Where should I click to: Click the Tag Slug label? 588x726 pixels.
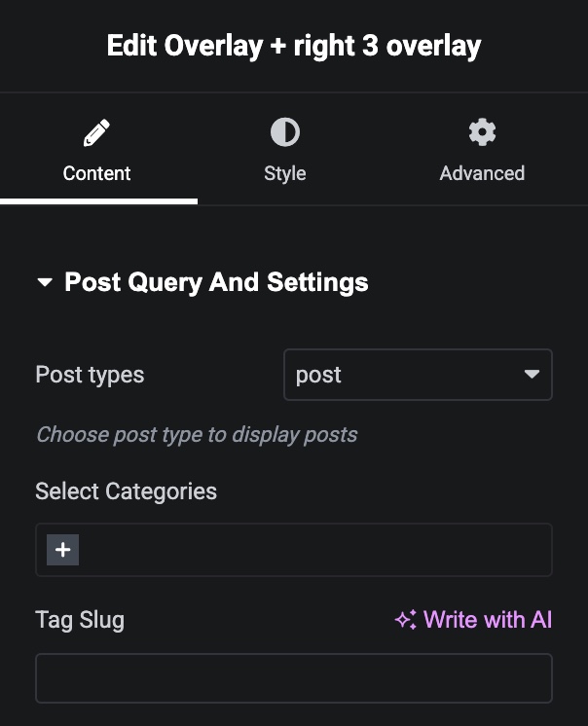click(x=80, y=620)
